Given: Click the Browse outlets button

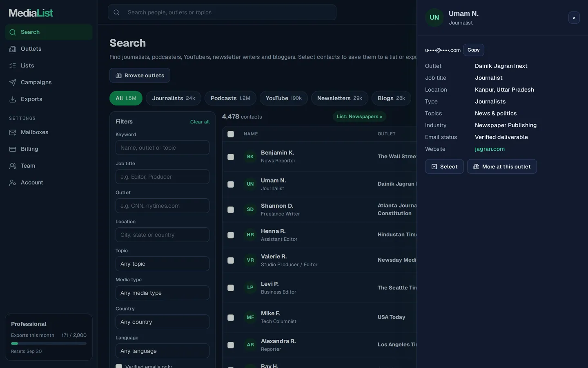Looking at the screenshot, I should click(x=140, y=75).
